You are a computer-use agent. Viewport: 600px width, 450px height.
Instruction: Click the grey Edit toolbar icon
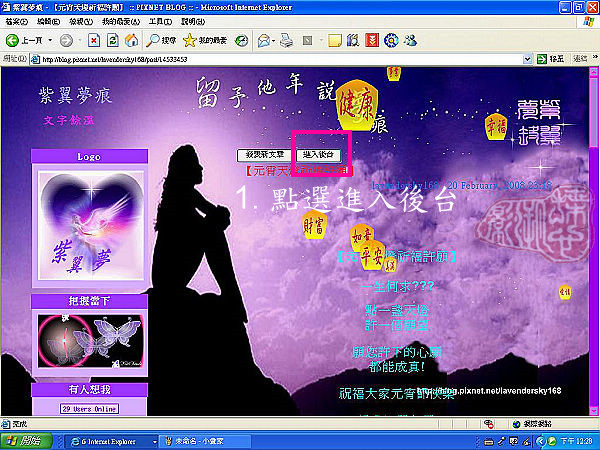click(x=307, y=40)
